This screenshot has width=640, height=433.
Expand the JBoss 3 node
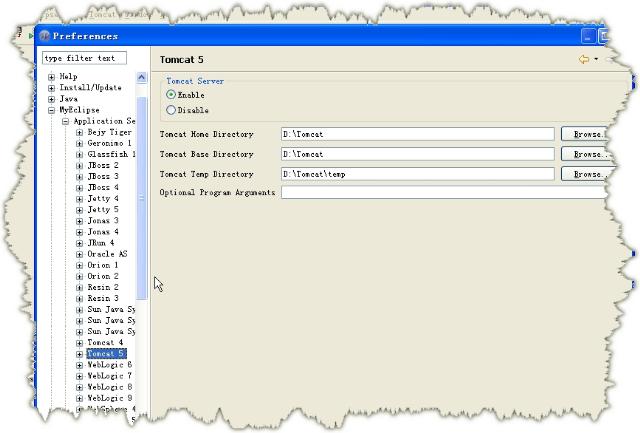pyautogui.click(x=80, y=177)
